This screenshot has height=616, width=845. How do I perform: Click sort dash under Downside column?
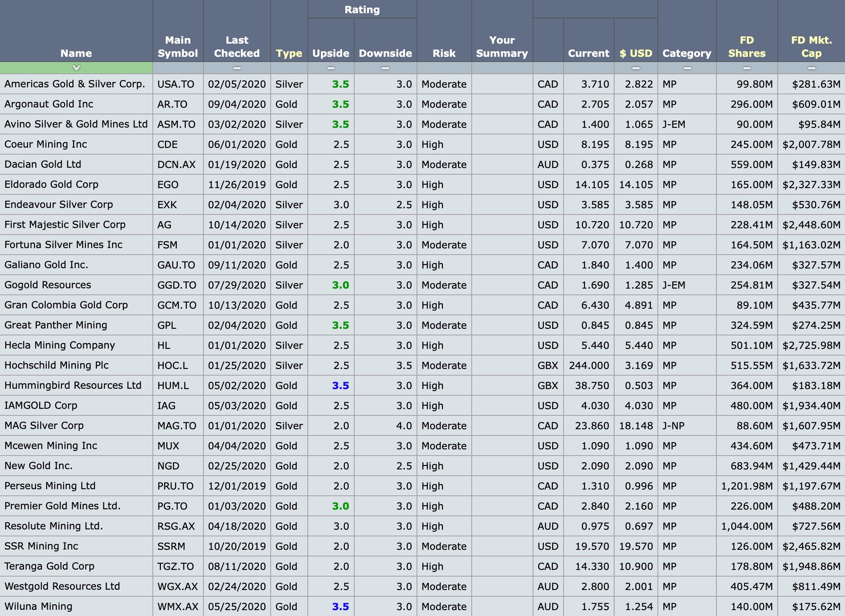385,68
